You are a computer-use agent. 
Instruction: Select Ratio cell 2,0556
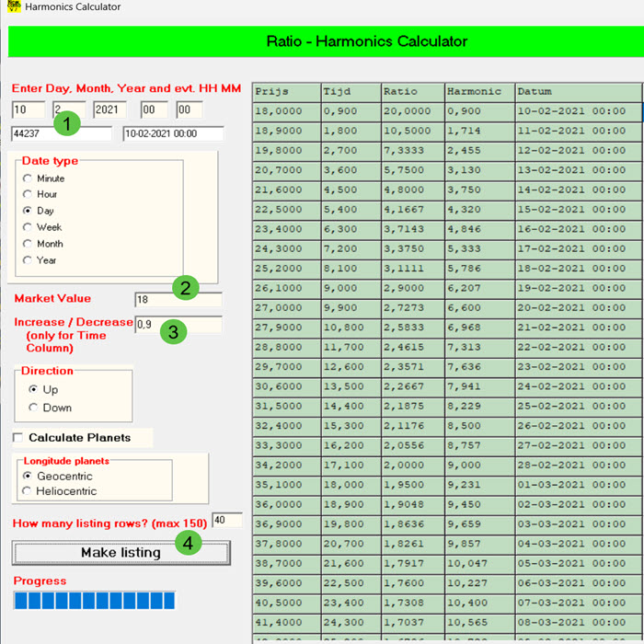(x=413, y=445)
